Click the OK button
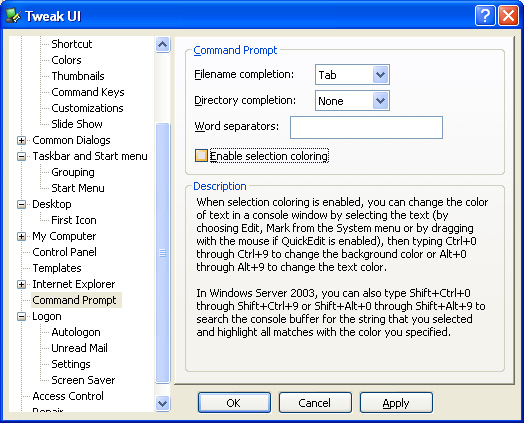The width and height of the screenshot is (524, 423). coord(234,403)
